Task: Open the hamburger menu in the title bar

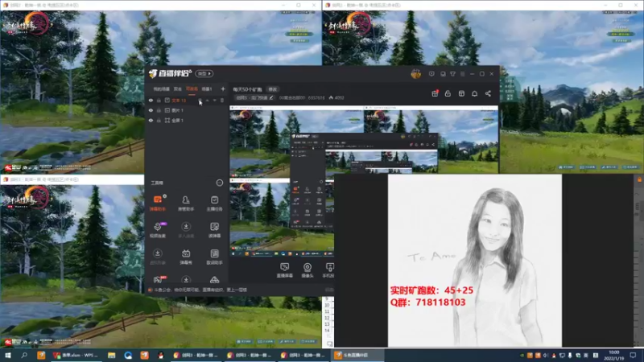Action: click(462, 74)
